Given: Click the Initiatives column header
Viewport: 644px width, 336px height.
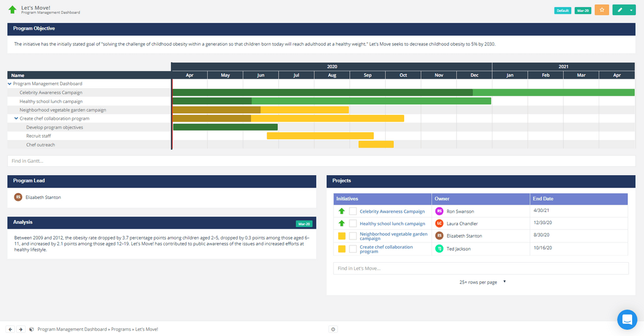Looking at the screenshot, I should pos(382,199).
